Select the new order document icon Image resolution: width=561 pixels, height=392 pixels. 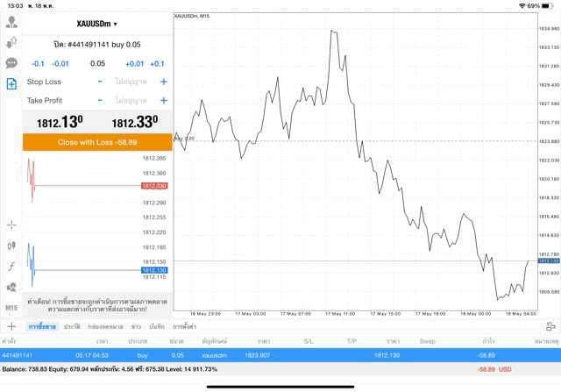(11, 84)
